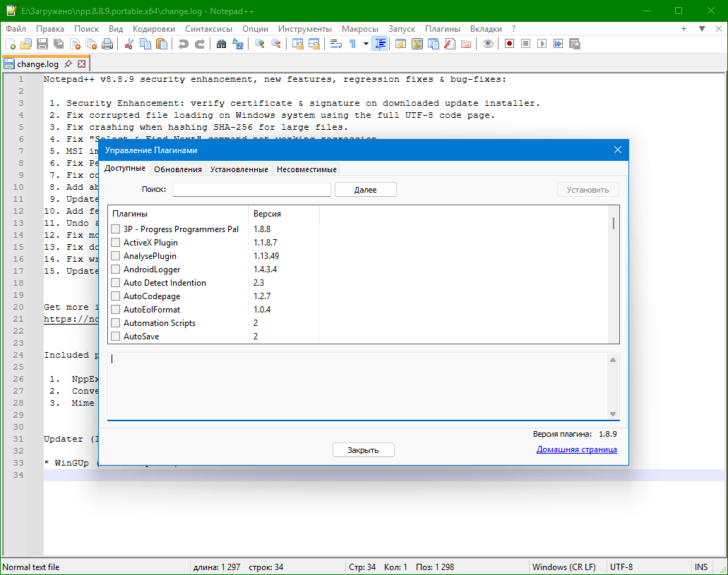Follow the Домашняя страница link
The image size is (728, 575).
click(x=576, y=449)
